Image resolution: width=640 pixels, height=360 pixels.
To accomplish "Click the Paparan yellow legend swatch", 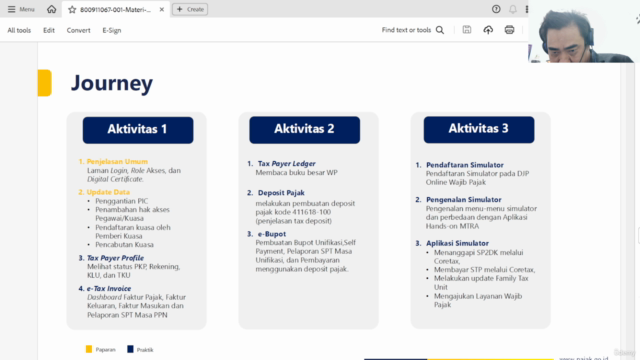I will pyautogui.click(x=89, y=349).
